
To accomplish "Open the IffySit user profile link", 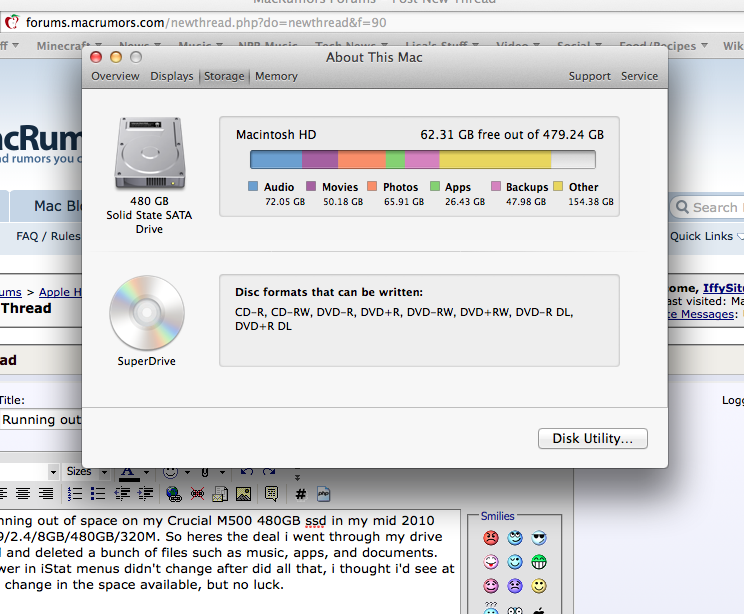I will tap(723, 288).
